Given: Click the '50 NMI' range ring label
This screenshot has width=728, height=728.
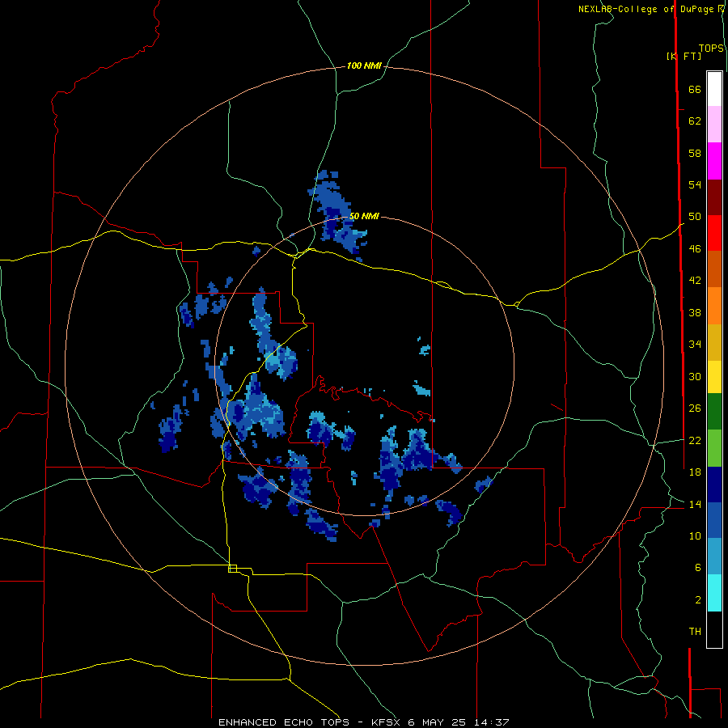Looking at the screenshot, I should click(365, 216).
